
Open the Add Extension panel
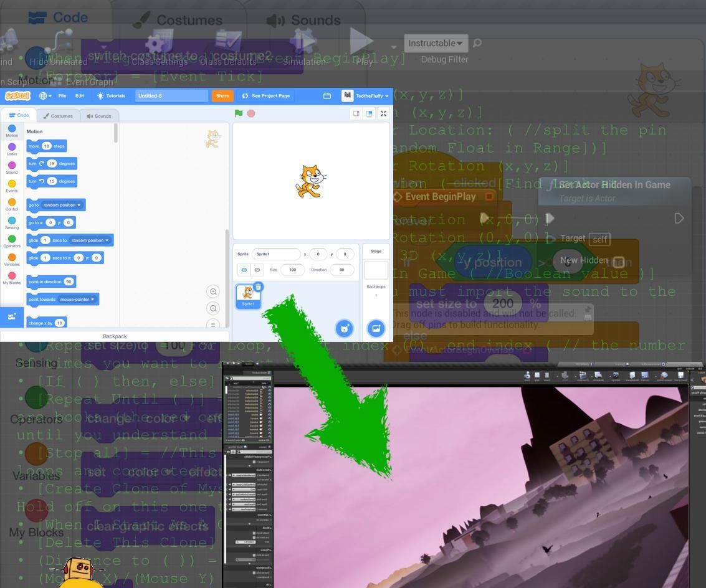click(11, 316)
